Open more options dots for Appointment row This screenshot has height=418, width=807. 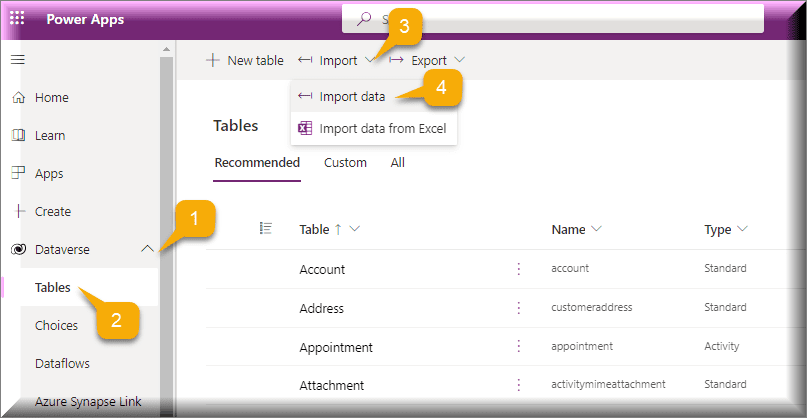coord(518,346)
